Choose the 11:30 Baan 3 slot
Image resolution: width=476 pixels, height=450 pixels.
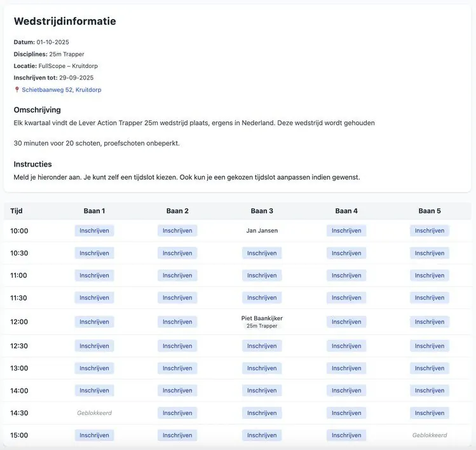[x=262, y=298]
